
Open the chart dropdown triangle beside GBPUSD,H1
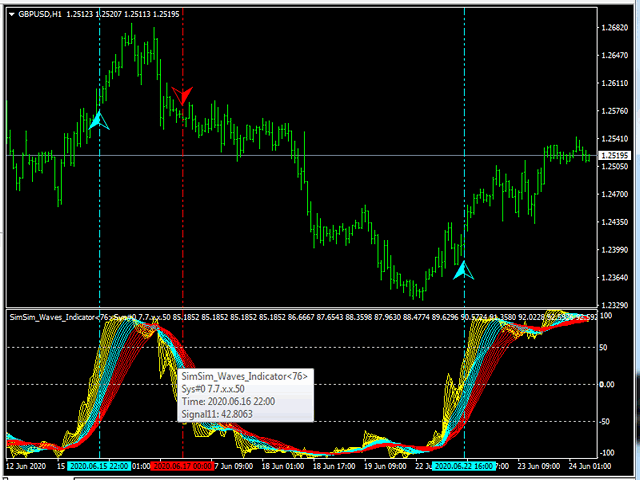pyautogui.click(x=11, y=14)
